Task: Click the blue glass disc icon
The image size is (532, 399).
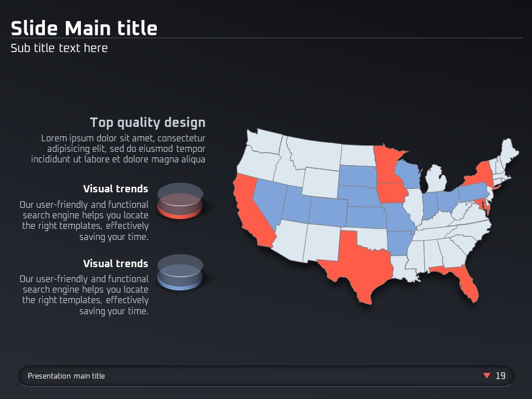Action: (x=180, y=273)
